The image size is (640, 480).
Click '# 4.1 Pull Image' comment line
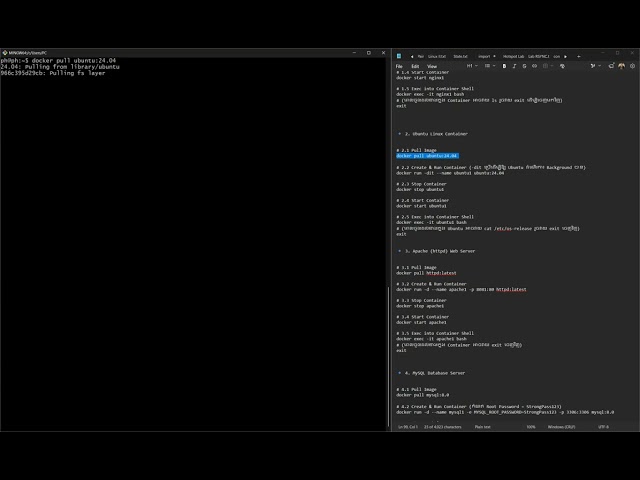(416, 389)
